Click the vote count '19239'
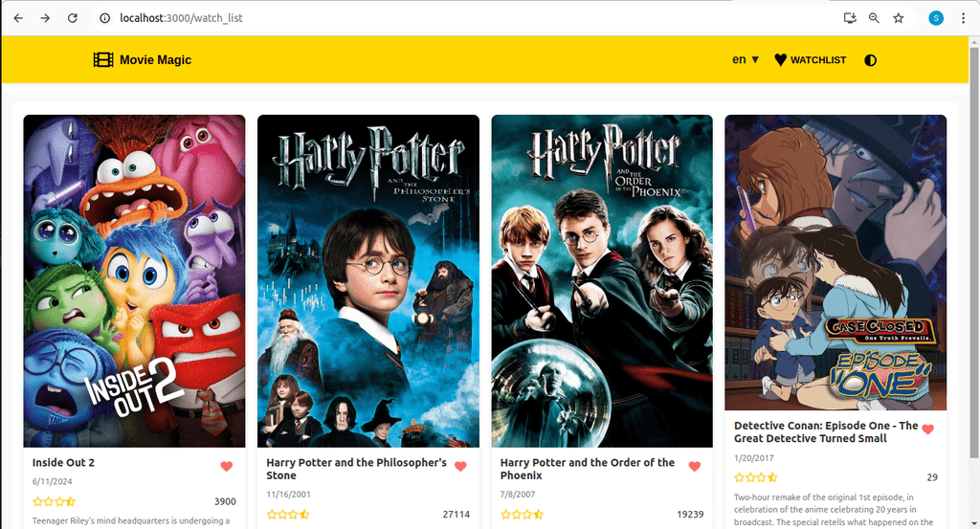The width and height of the screenshot is (980, 529). [x=690, y=515]
